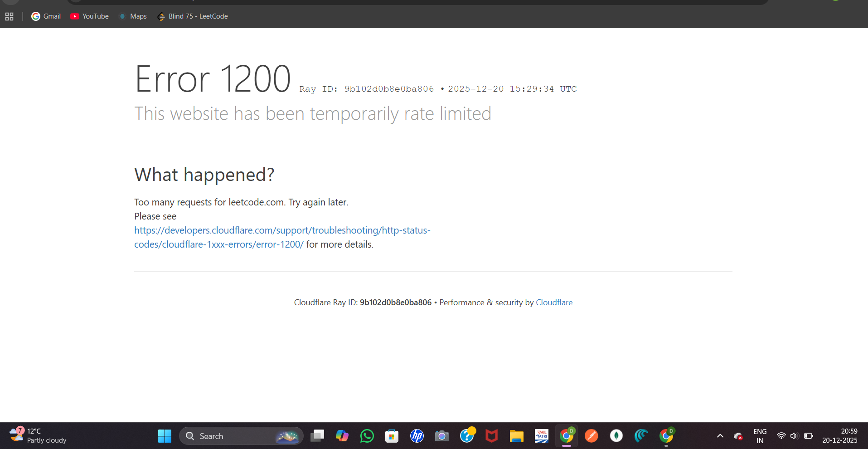Open Microsoft Copilot from the taskbar
The height and width of the screenshot is (449, 868).
(x=342, y=436)
